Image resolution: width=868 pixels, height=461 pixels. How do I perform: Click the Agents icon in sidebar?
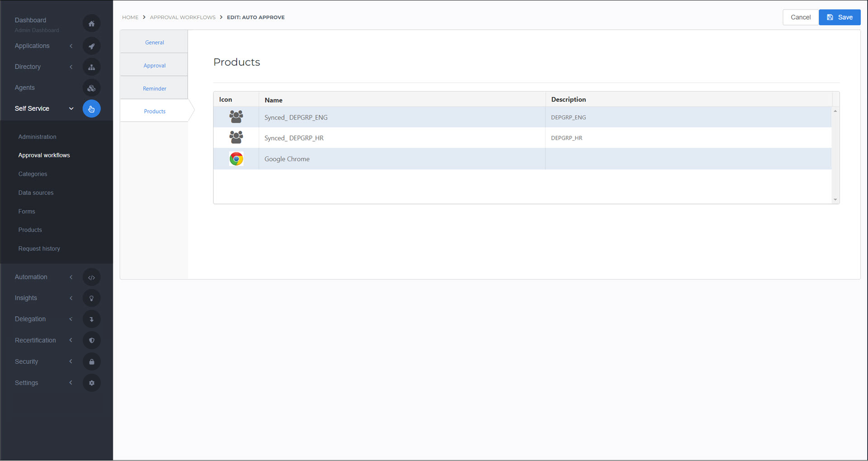click(x=91, y=88)
